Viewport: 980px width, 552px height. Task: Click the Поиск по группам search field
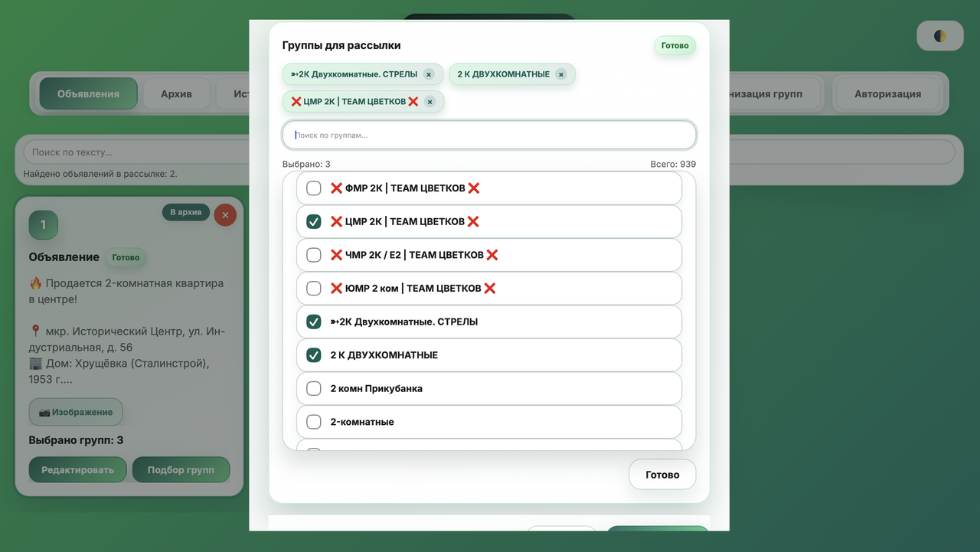point(489,136)
